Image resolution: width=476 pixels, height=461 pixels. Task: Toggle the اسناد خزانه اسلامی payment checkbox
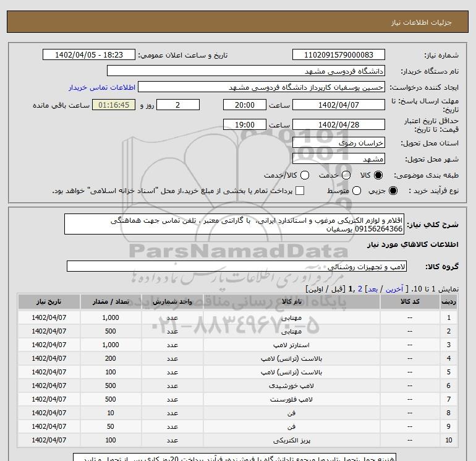pyautogui.click(x=300, y=191)
